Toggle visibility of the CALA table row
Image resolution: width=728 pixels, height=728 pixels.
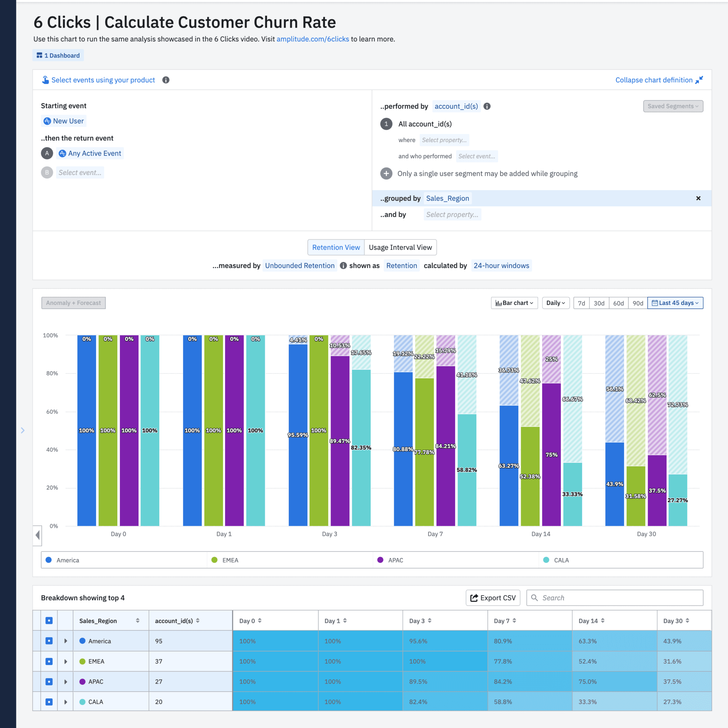coord(49,702)
